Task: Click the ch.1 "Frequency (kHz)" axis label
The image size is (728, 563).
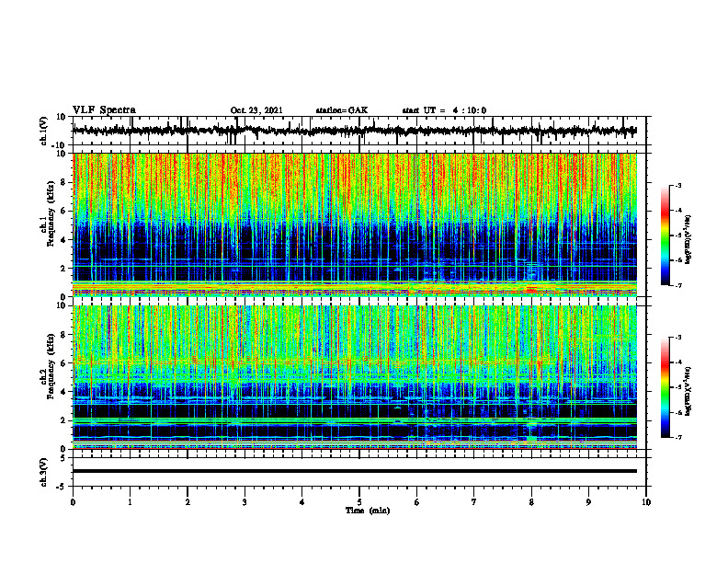Action: [x=51, y=215]
